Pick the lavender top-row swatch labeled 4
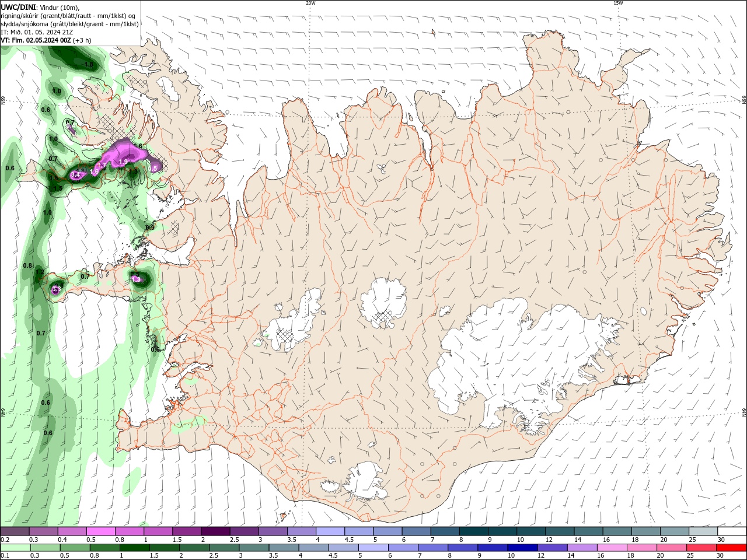Screen dimensions: 747x560 tap(330, 531)
